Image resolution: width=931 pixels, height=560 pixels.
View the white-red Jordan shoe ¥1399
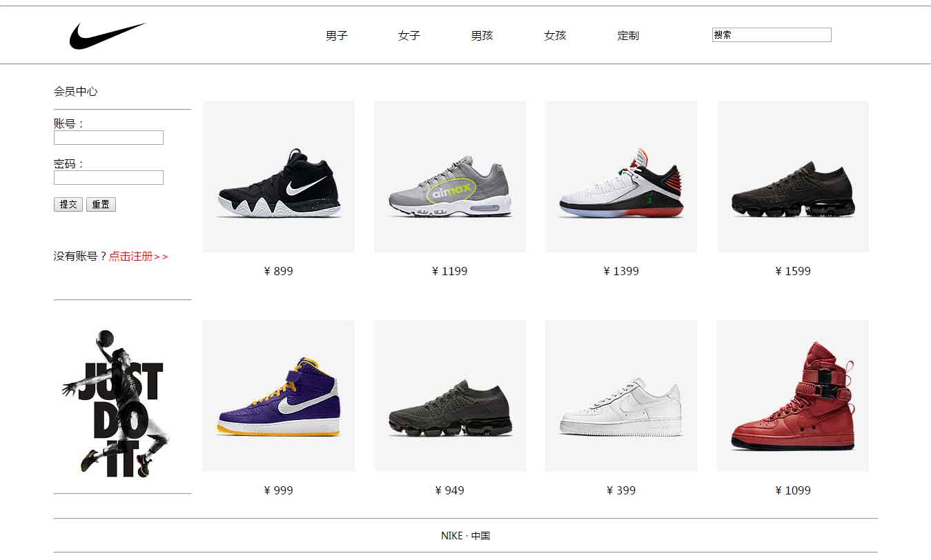pos(621,177)
